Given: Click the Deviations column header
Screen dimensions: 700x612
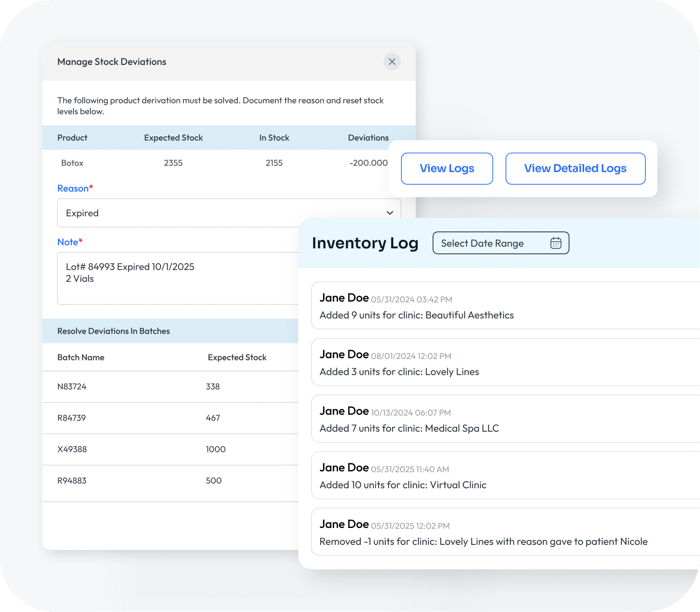Looking at the screenshot, I should point(368,138).
